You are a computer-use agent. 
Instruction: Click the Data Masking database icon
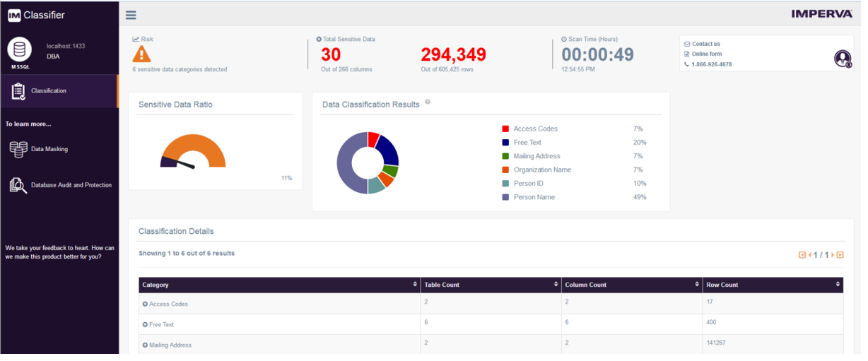coord(18,149)
